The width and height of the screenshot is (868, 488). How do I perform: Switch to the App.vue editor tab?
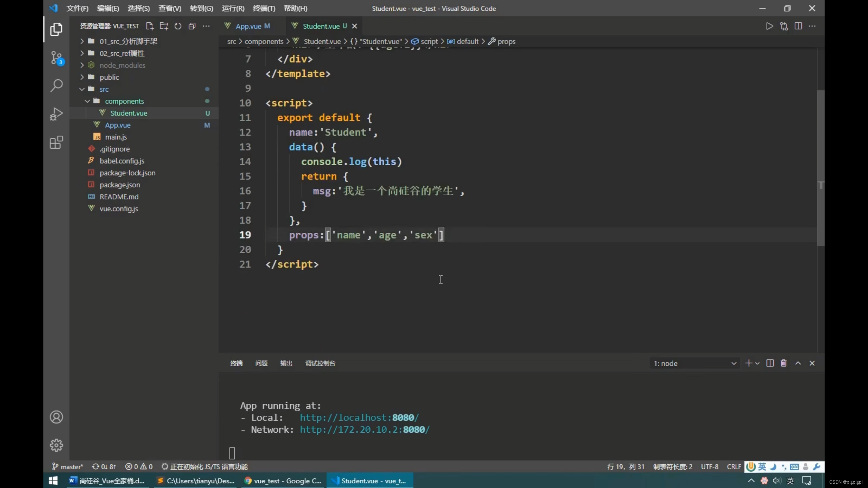coord(253,26)
